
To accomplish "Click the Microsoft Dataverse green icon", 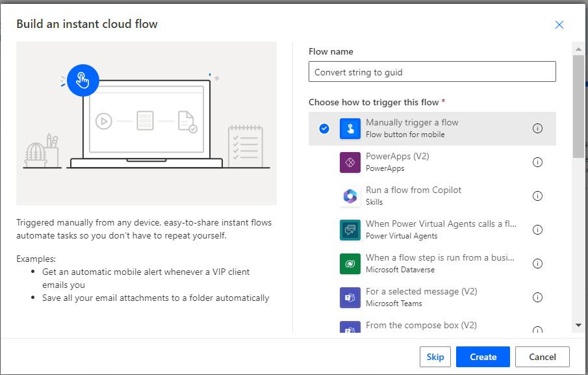I will coord(350,264).
